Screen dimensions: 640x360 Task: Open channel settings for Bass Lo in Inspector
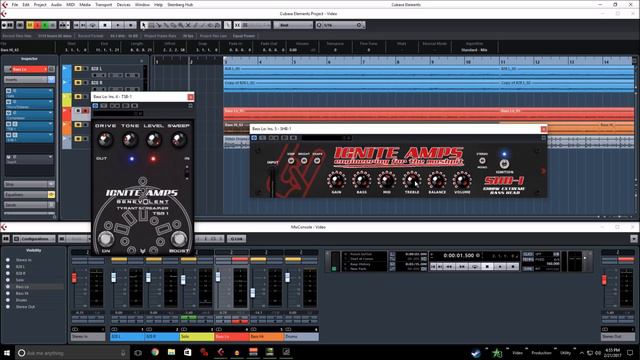coord(51,69)
